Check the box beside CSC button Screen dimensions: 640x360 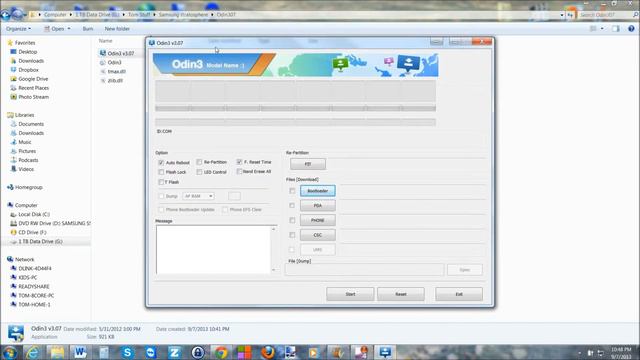[x=292, y=235]
